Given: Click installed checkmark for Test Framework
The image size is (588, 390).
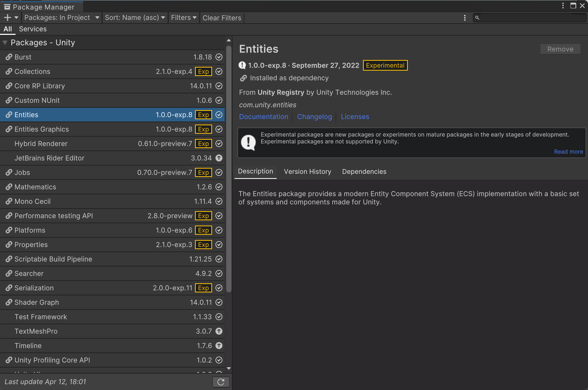Looking at the screenshot, I should point(219,317).
